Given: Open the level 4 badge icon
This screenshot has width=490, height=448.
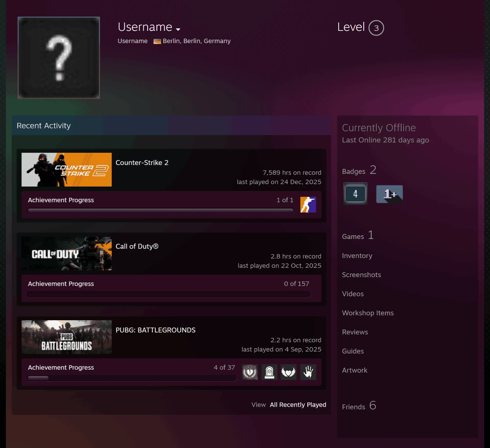Looking at the screenshot, I should coord(355,194).
